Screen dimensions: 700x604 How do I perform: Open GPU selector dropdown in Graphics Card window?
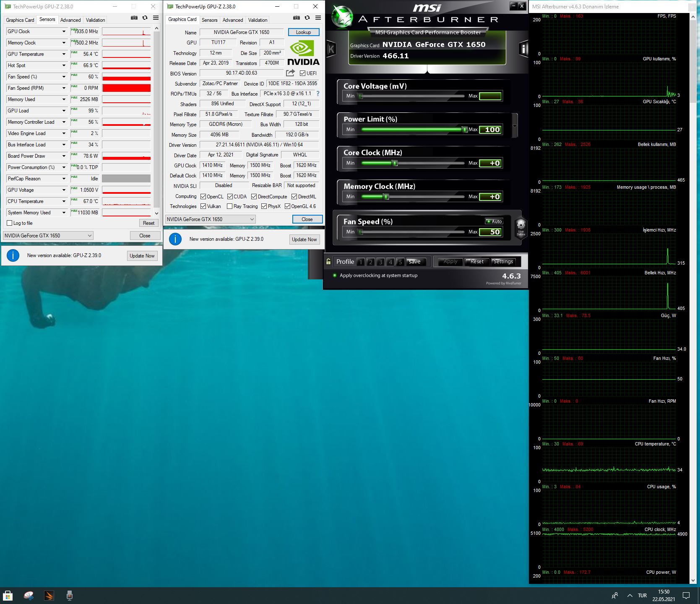211,219
